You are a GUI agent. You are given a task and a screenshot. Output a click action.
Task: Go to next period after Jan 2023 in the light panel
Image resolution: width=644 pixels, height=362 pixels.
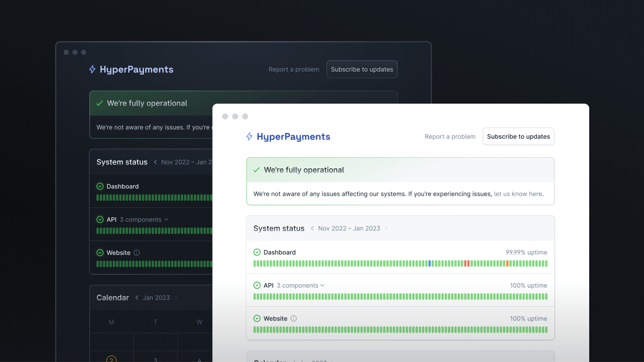point(386,228)
